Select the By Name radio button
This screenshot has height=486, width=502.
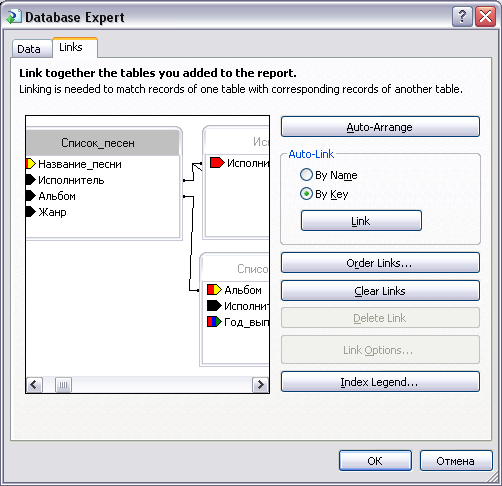point(306,175)
